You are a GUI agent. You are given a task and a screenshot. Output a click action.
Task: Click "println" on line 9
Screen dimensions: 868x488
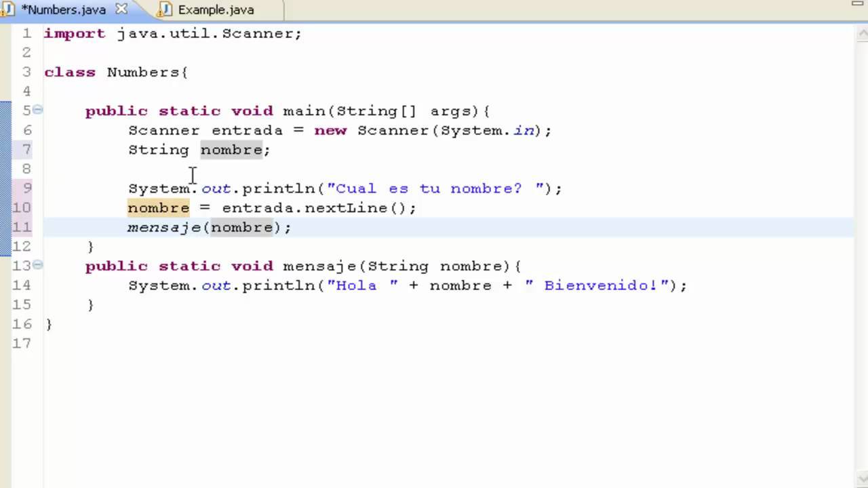point(279,189)
